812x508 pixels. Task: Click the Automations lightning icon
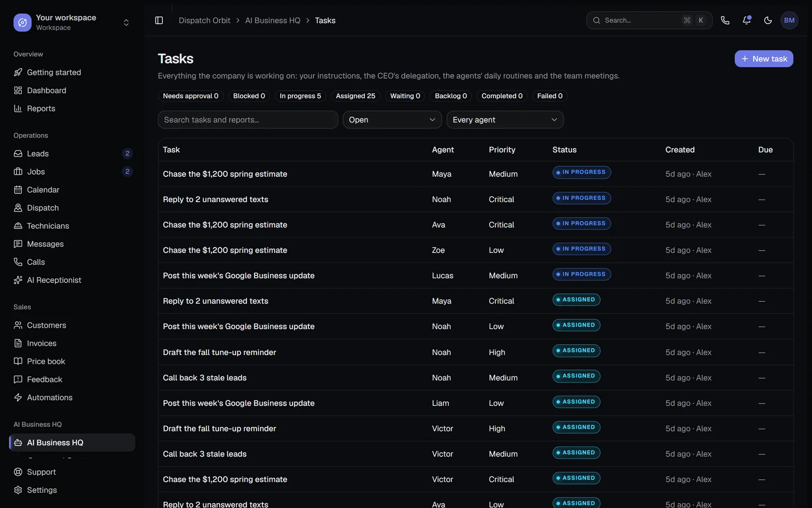coord(18,397)
